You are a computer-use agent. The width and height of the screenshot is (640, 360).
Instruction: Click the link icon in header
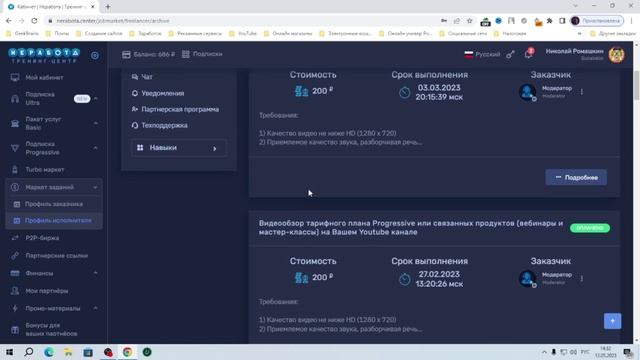(x=510, y=55)
